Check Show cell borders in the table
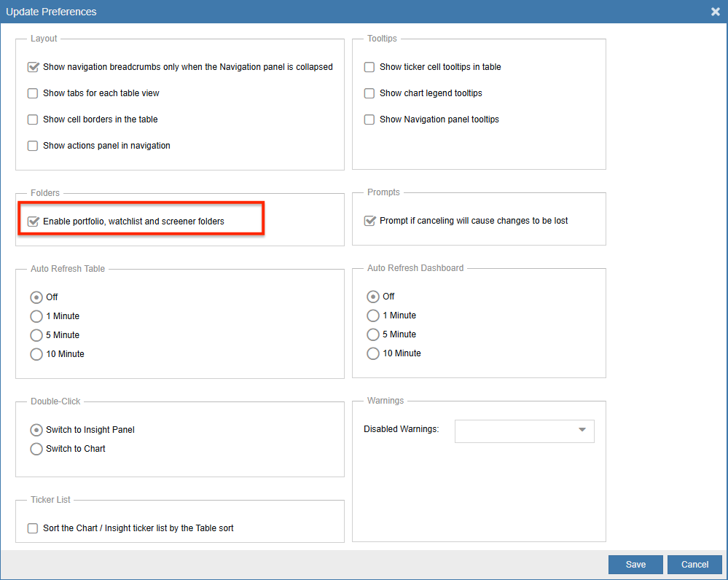 [x=33, y=119]
